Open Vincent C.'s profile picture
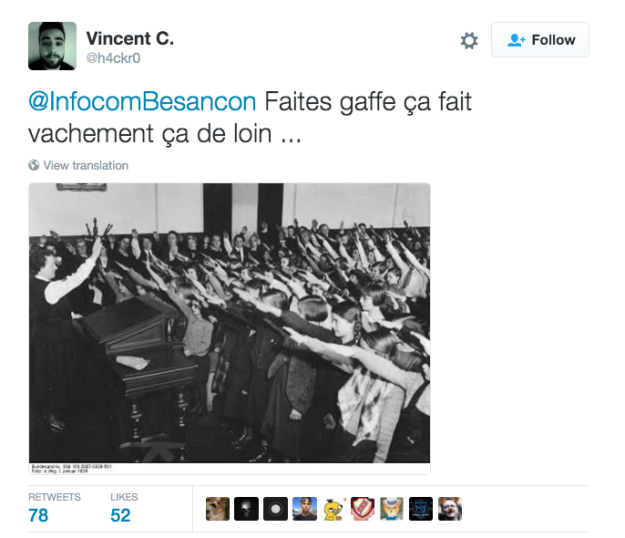This screenshot has height=538, width=625. point(52,46)
